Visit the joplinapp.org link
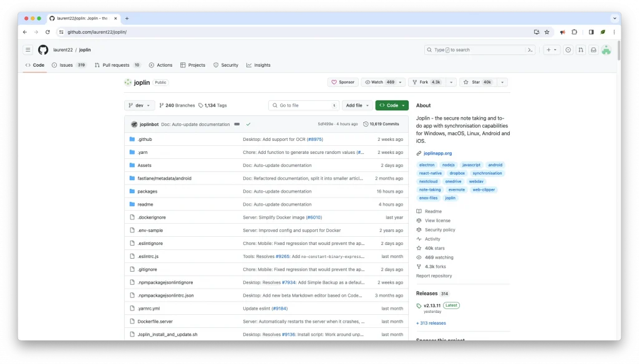639x364 pixels. (x=437, y=153)
